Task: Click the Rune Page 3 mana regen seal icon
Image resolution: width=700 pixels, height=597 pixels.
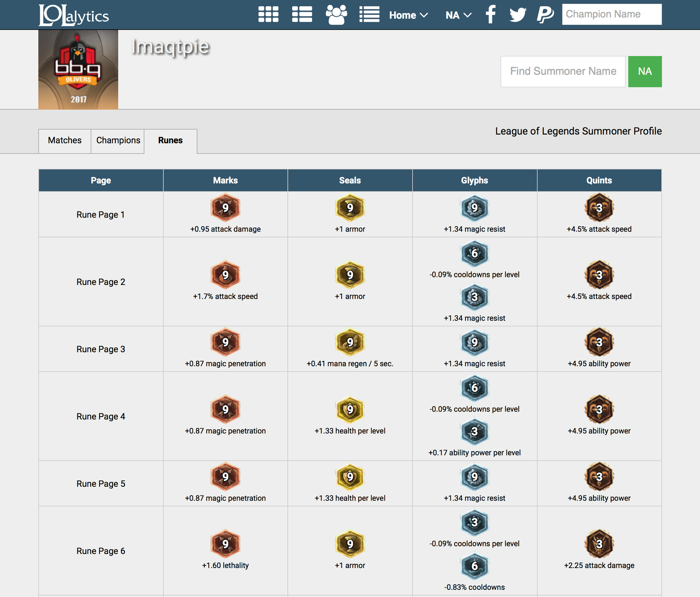Action: pyautogui.click(x=350, y=342)
